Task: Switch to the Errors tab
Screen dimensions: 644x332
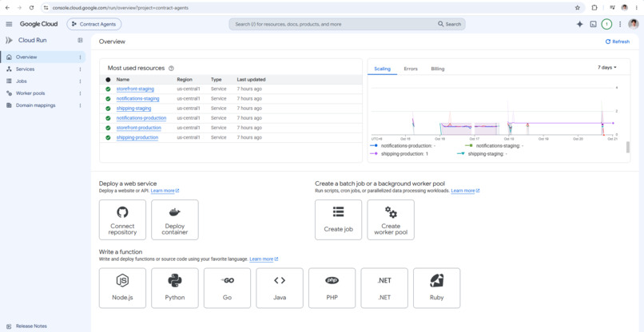Action: pos(411,69)
